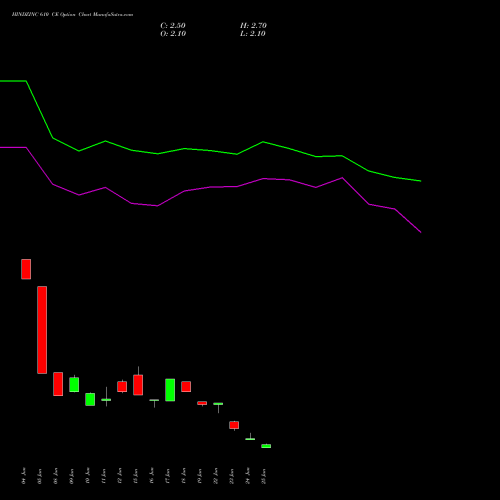
Task: Click the low value L: 2.10
Action: (x=253, y=34)
